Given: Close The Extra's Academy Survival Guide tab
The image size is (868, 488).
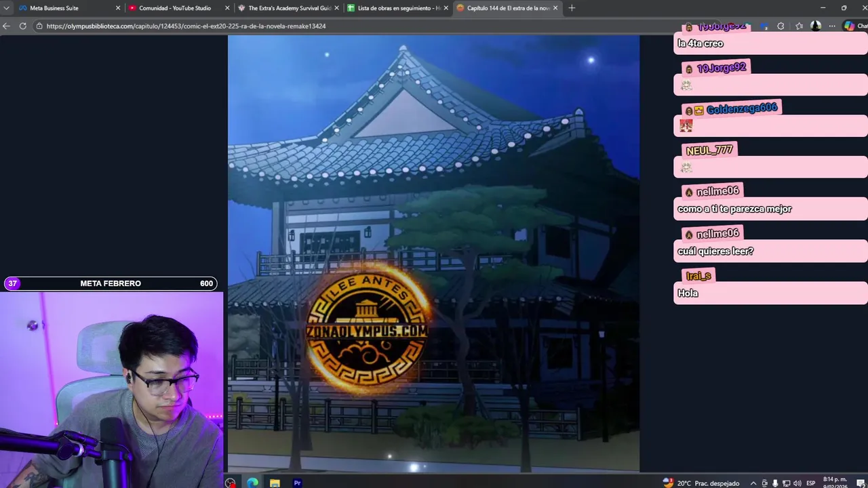Looking at the screenshot, I should (x=336, y=8).
